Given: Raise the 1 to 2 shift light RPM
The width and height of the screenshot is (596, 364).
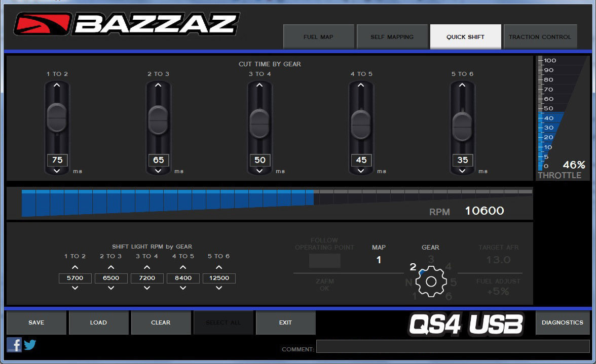Looking at the screenshot, I should coord(75,267).
